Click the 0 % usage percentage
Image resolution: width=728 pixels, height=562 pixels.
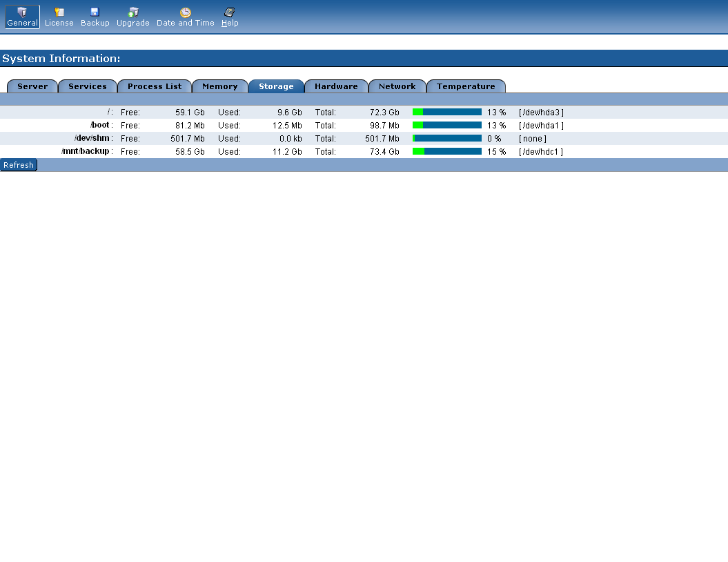click(x=494, y=138)
